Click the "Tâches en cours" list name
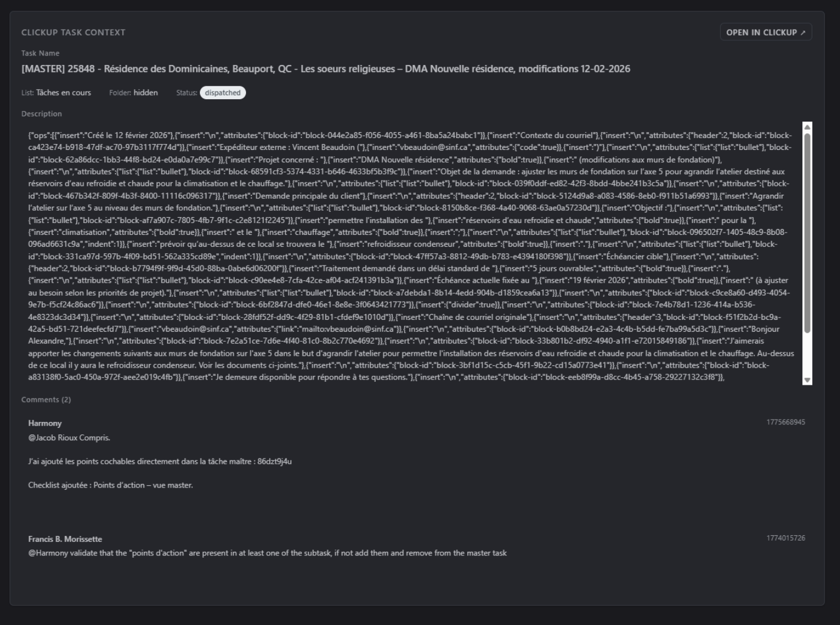 (x=63, y=93)
